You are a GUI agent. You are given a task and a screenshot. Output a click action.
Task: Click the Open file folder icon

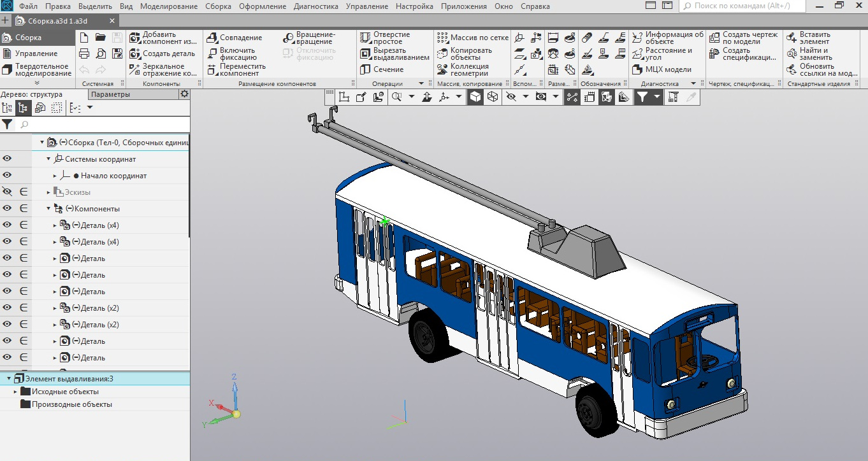point(101,38)
